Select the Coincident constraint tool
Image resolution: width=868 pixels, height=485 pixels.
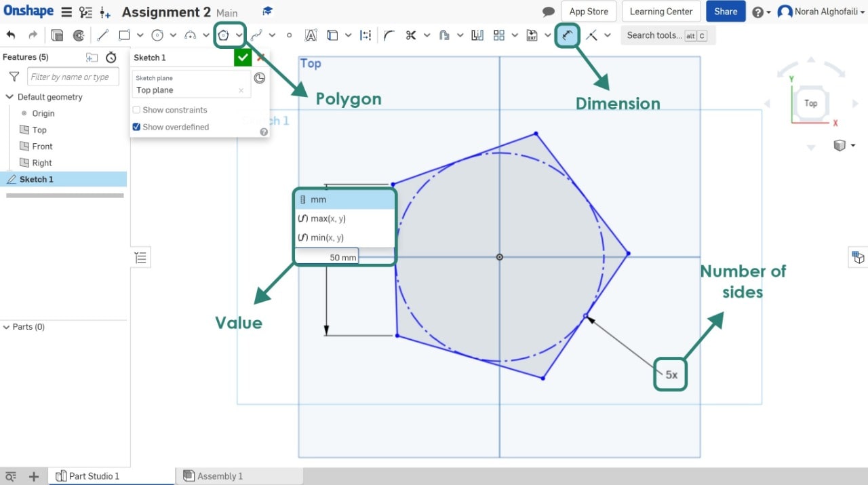click(592, 35)
